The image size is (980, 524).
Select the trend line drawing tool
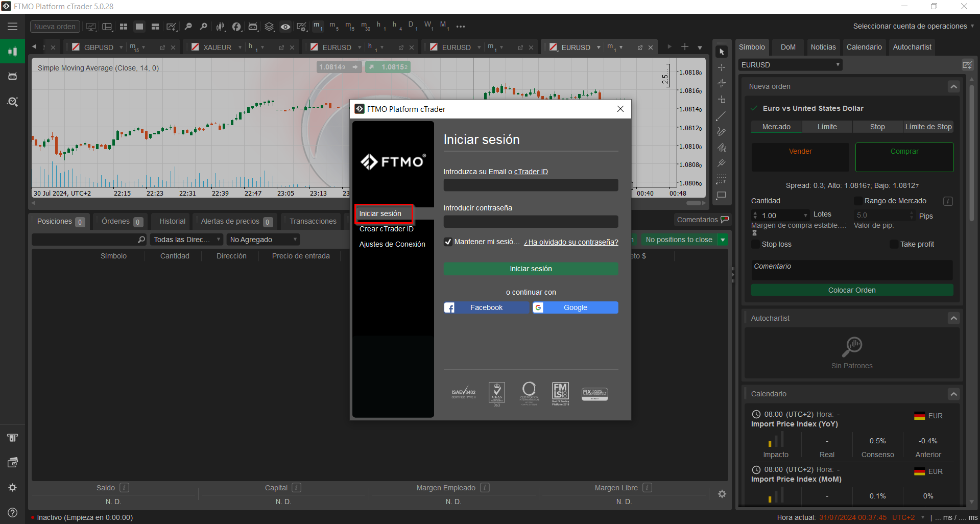pyautogui.click(x=721, y=116)
